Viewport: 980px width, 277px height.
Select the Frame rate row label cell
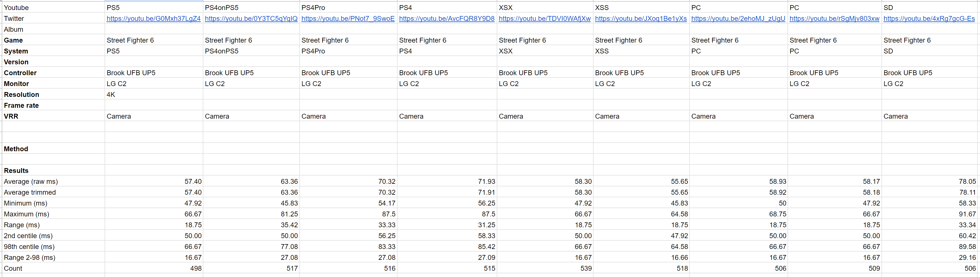pyautogui.click(x=53, y=105)
